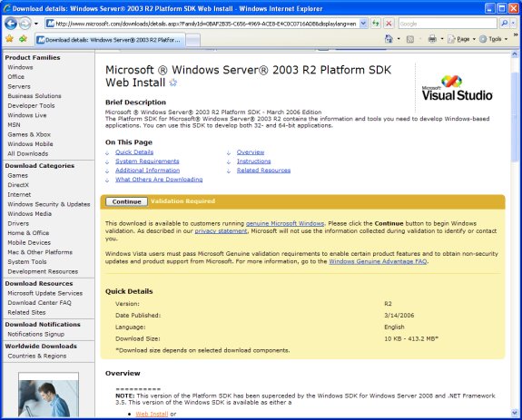Click the search magnifier icon

pos(505,24)
